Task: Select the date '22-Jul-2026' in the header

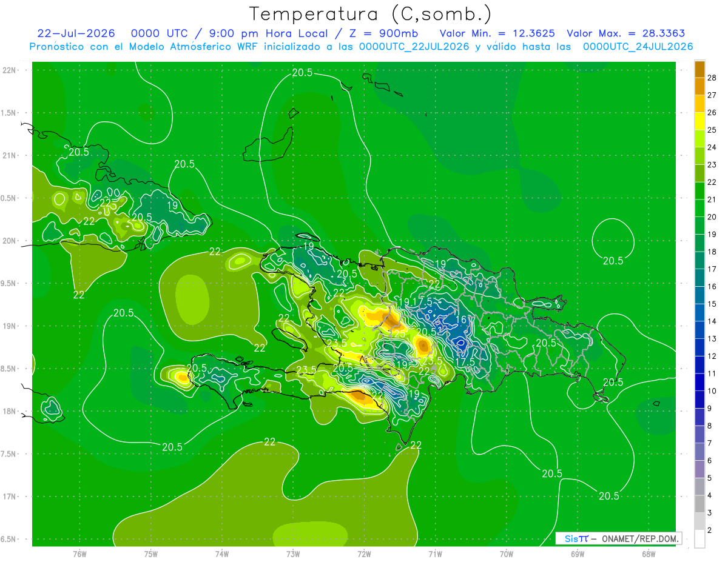Action: pyautogui.click(x=76, y=33)
